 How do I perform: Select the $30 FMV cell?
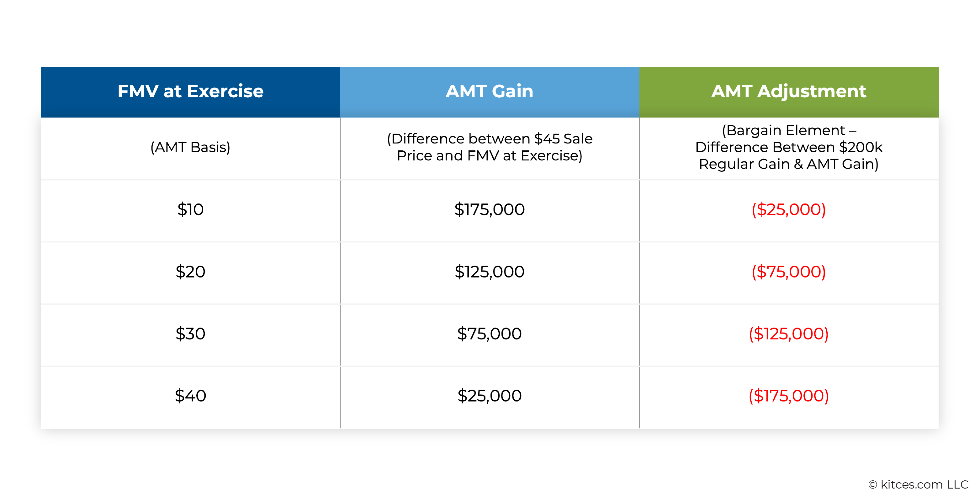(190, 333)
